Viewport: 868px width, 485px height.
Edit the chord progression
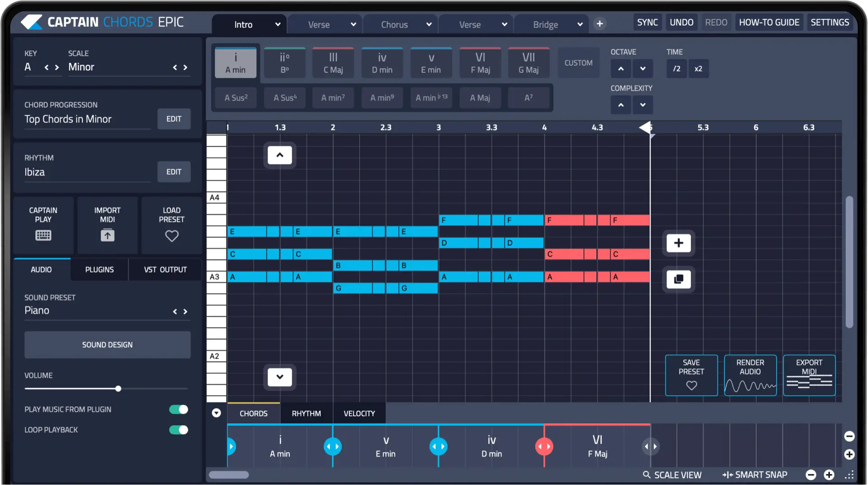(x=174, y=119)
